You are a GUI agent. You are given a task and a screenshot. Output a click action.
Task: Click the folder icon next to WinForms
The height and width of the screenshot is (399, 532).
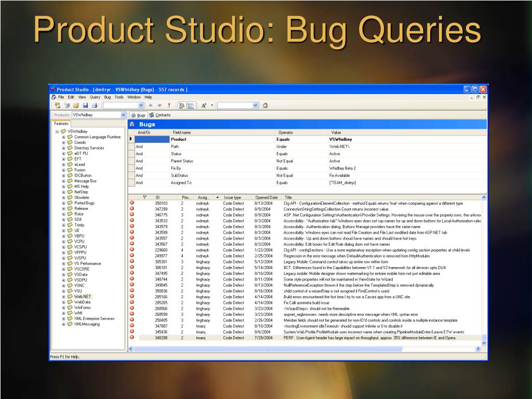(70, 308)
